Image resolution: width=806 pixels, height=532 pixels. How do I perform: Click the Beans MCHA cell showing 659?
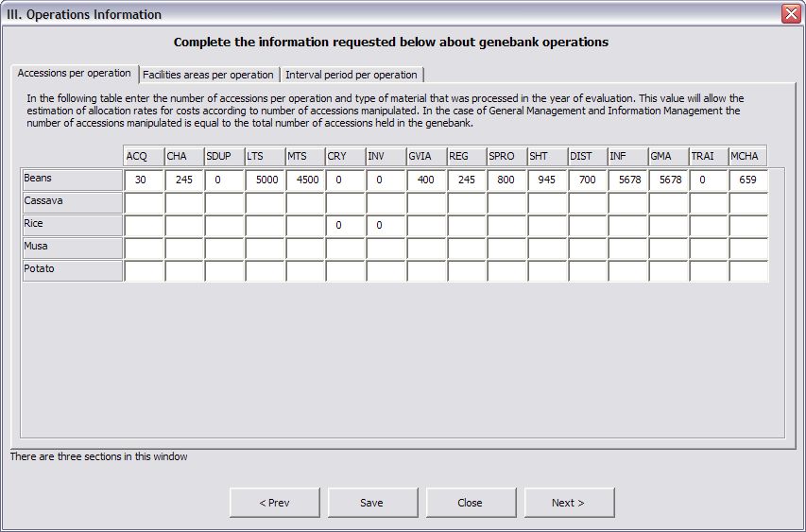coord(748,180)
